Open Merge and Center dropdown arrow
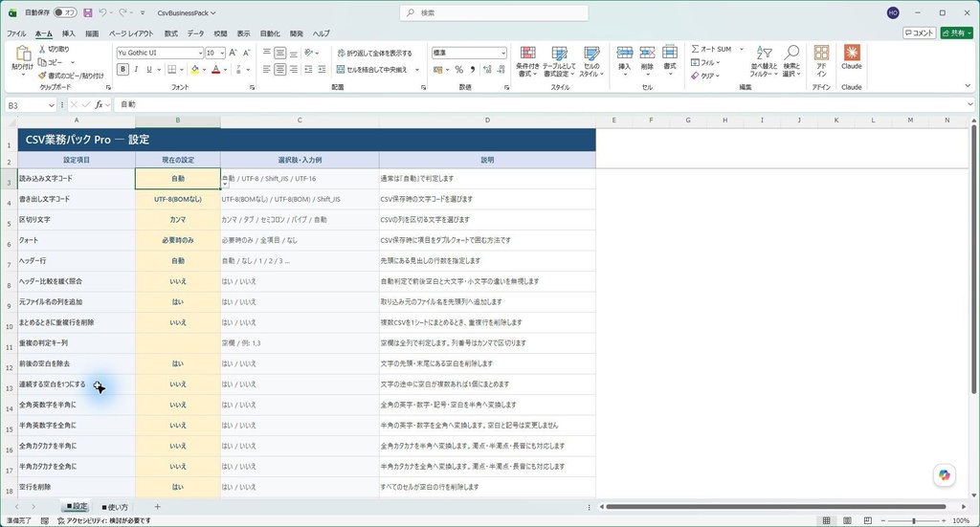 tap(417, 70)
